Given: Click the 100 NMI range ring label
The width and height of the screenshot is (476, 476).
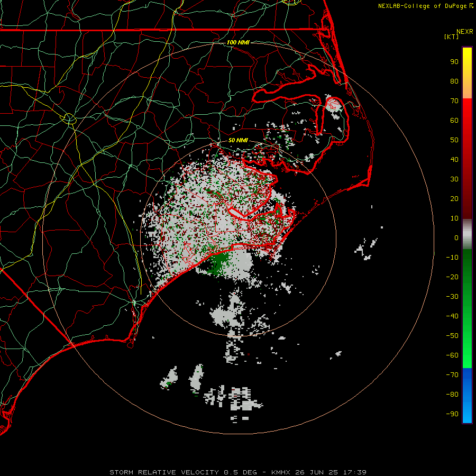Looking at the screenshot, I should (238, 42).
